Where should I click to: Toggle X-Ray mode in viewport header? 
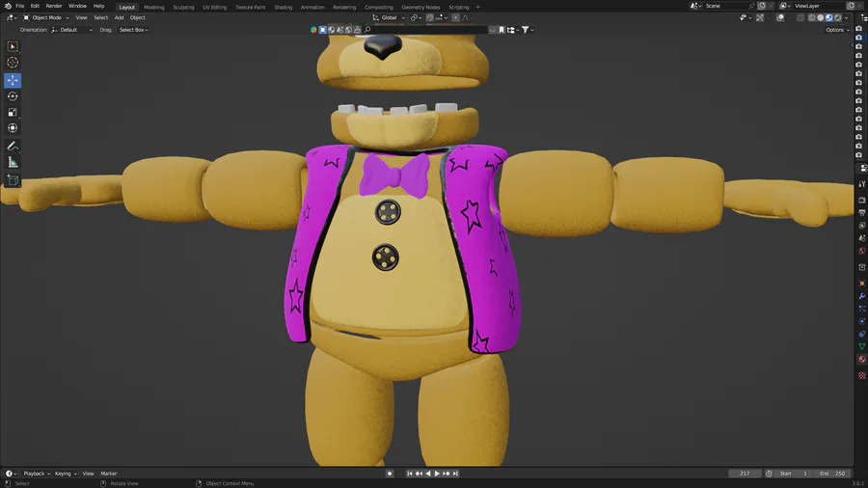[800, 17]
